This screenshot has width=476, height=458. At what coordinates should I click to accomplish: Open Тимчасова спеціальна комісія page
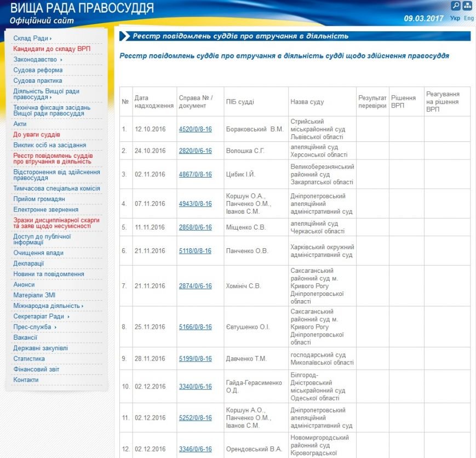(56, 188)
